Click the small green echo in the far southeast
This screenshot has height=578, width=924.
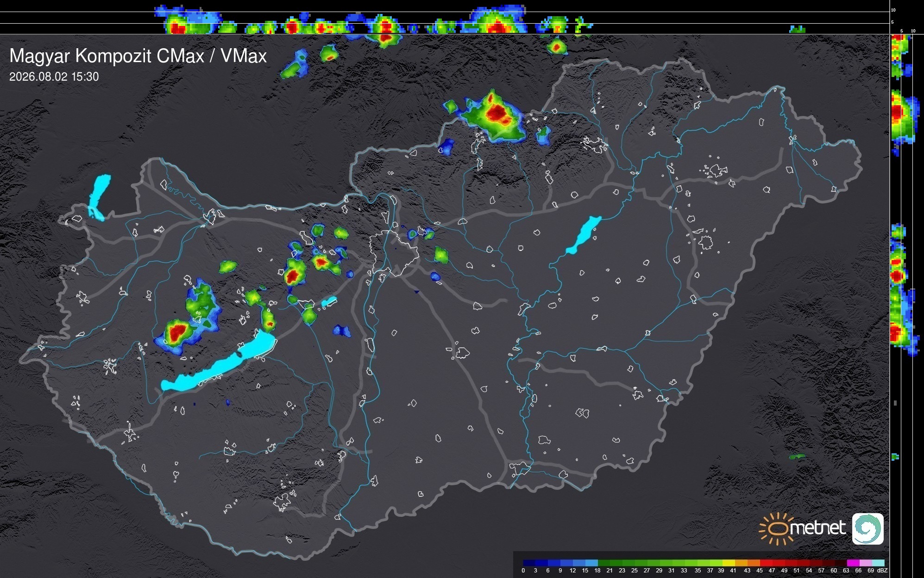(x=797, y=457)
